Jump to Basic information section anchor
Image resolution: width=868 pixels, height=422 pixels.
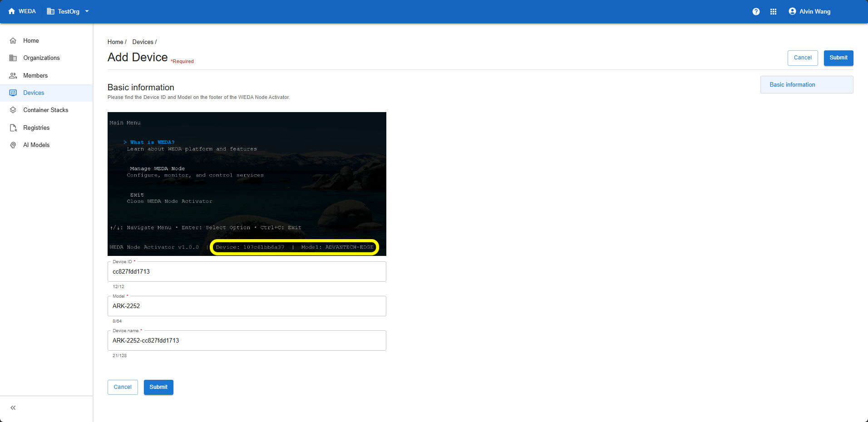(807, 85)
